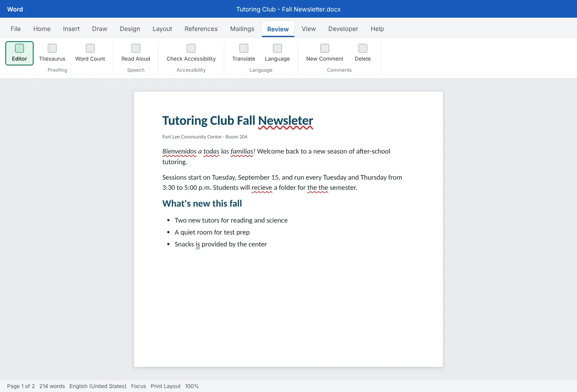Select the Layout tab
The width and height of the screenshot is (577, 392).
pos(162,29)
